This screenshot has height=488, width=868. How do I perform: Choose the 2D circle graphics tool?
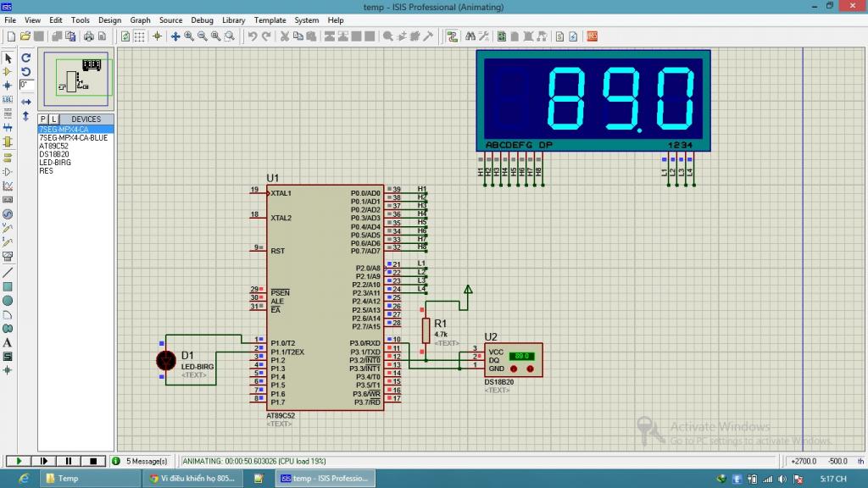(x=8, y=300)
